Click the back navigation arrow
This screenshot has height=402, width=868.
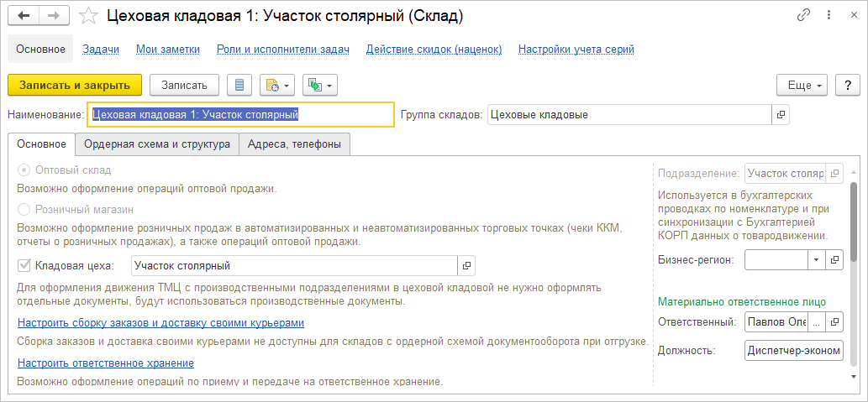coord(24,16)
